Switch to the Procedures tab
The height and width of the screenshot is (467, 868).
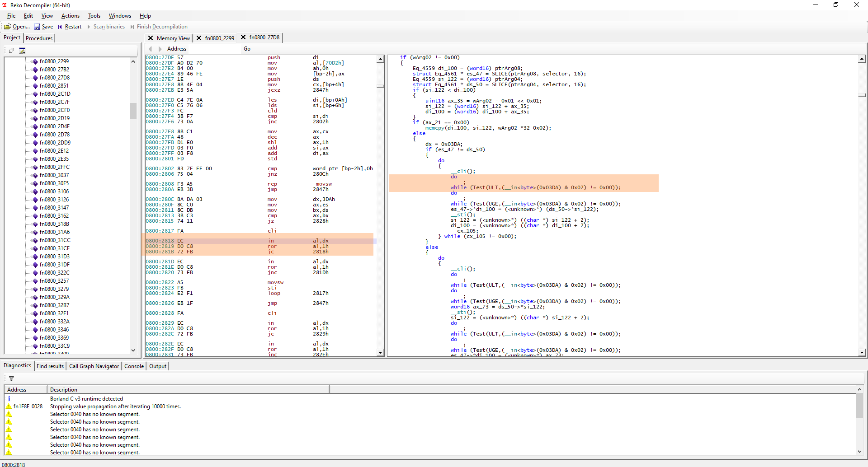(39, 38)
